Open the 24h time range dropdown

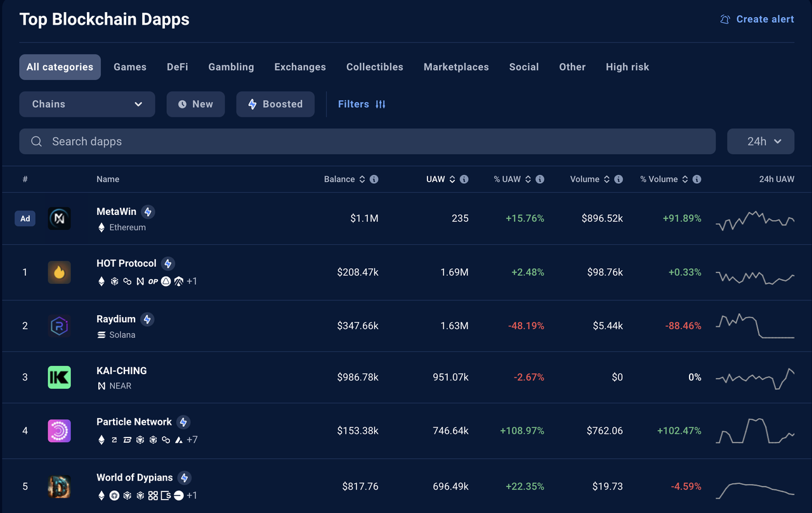pos(761,141)
